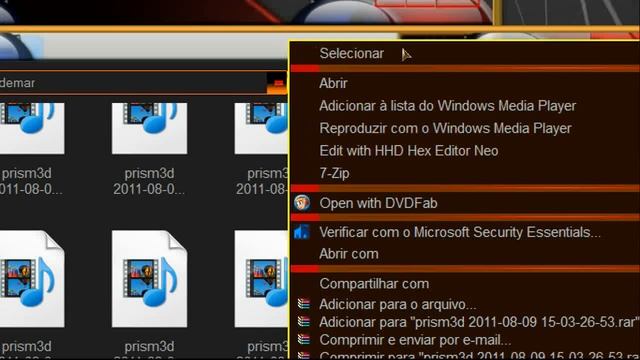Screen dimensions: 640x360
Task: Select 'Adicionar à lista do Windows Media Player'
Action: 447,106
